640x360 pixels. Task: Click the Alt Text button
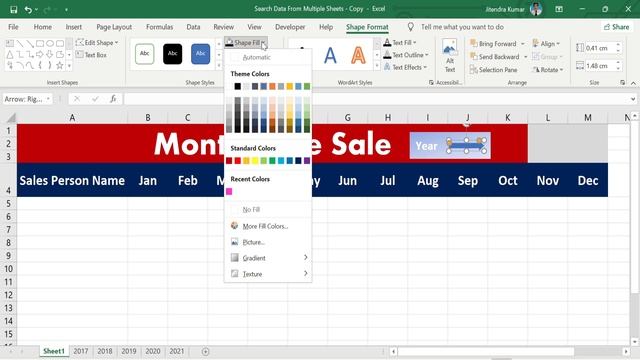point(449,56)
